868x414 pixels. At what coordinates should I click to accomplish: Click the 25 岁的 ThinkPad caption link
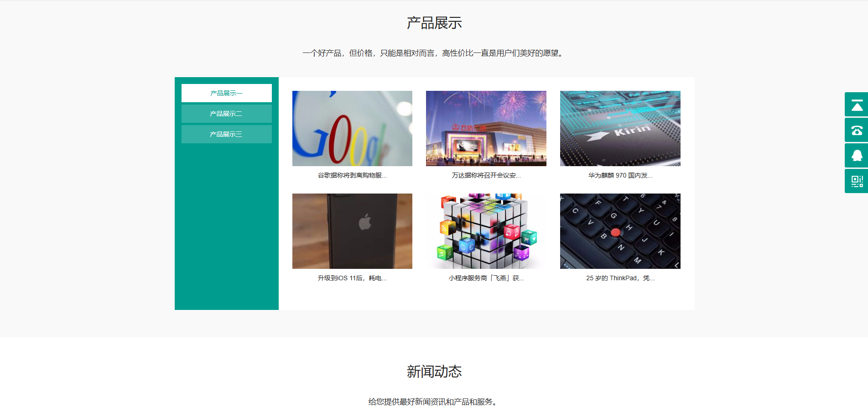[x=620, y=278]
